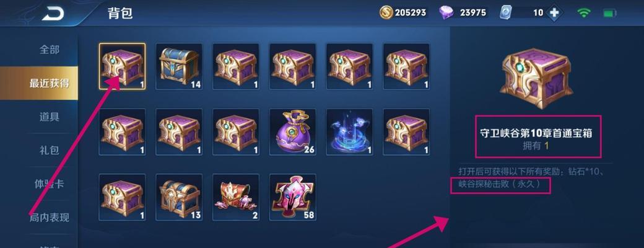Open the 礼包 tab

[x=50, y=151]
